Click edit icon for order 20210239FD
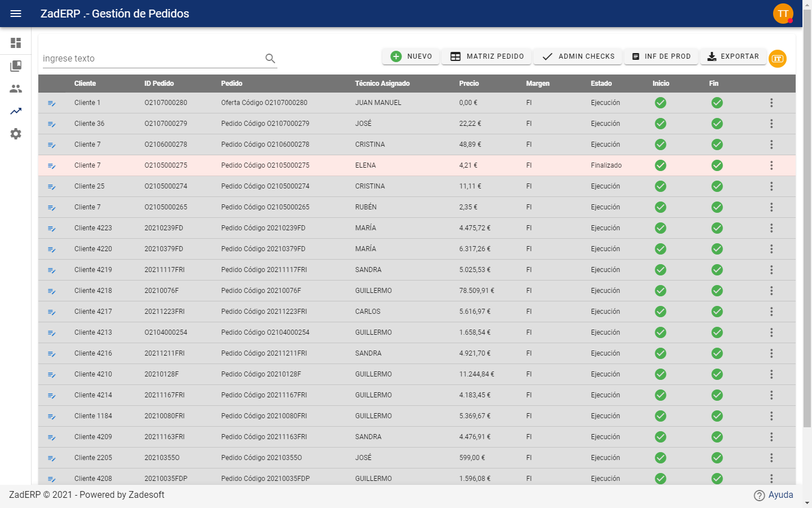 [x=51, y=229]
